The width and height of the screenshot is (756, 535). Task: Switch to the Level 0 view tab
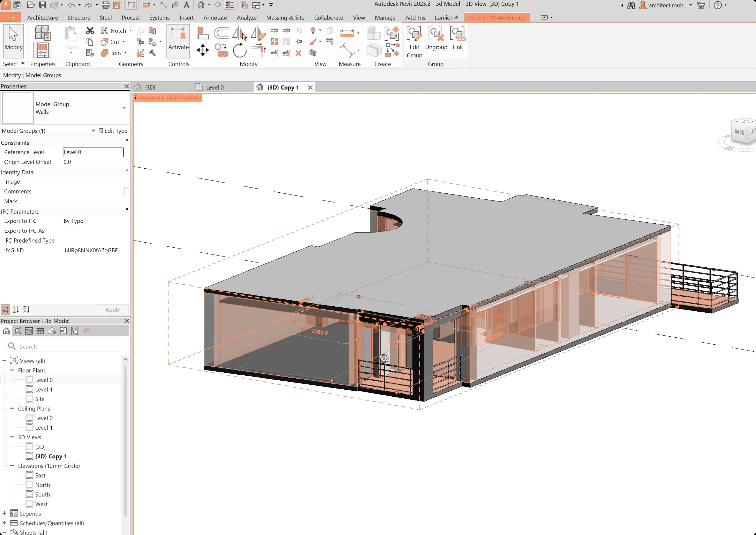(x=215, y=88)
